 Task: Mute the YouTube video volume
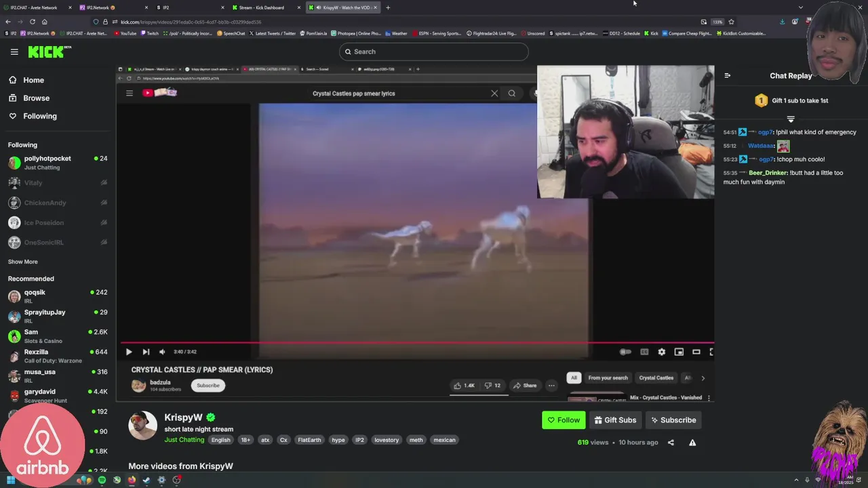pyautogui.click(x=162, y=352)
